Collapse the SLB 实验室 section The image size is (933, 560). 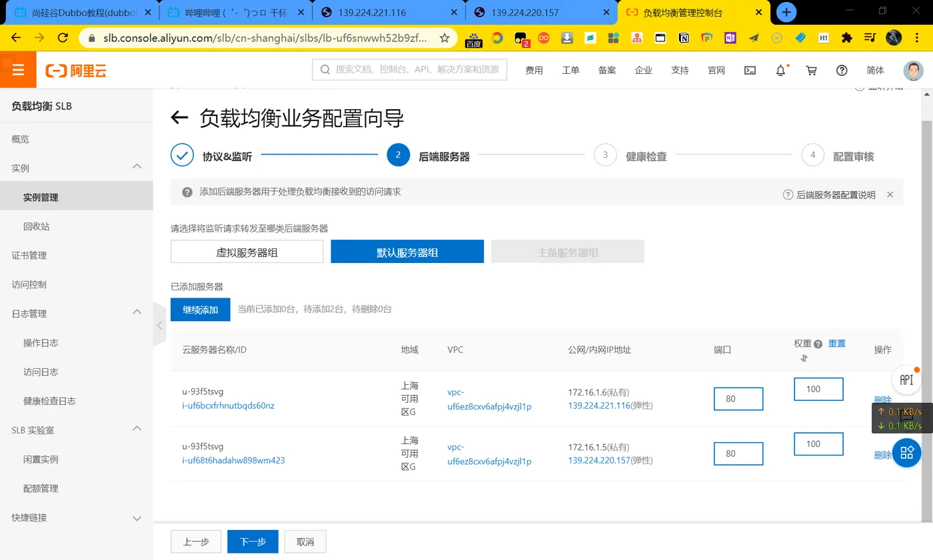137,429
